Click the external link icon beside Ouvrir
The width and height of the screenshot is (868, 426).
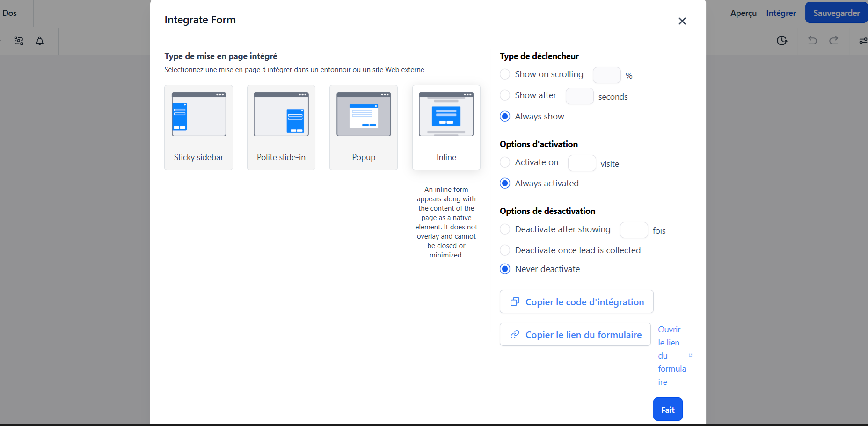[690, 355]
